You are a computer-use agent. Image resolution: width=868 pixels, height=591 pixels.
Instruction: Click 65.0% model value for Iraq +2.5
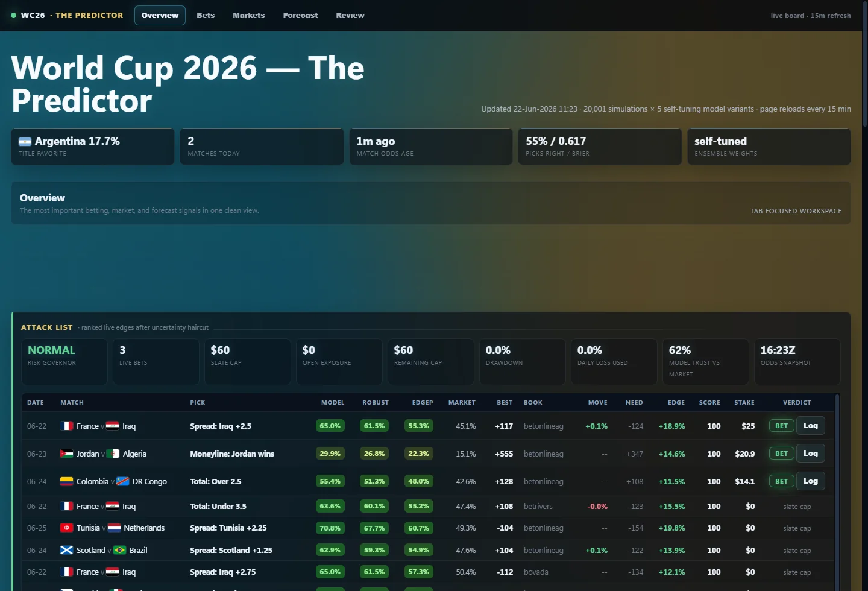(x=330, y=426)
